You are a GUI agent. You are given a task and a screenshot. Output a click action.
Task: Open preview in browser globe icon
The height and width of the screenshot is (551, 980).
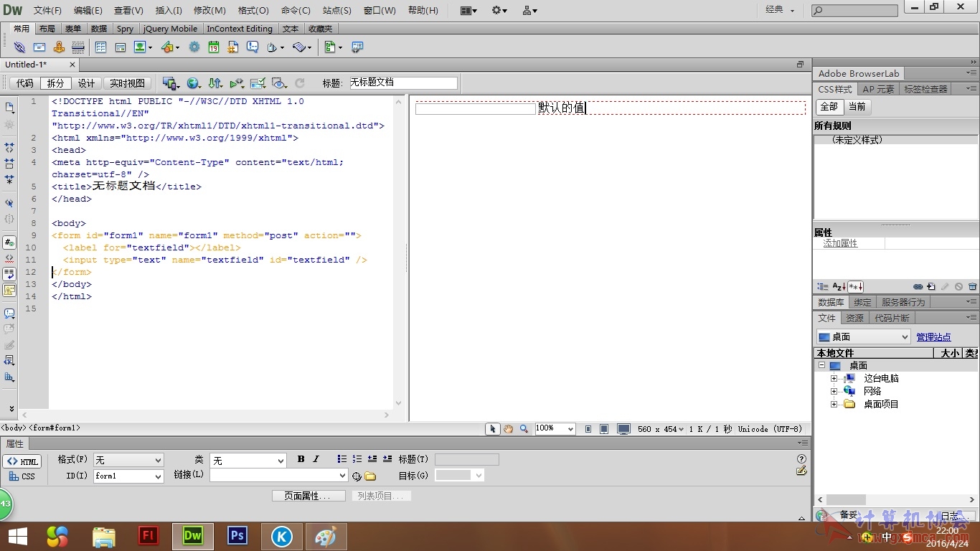click(193, 83)
